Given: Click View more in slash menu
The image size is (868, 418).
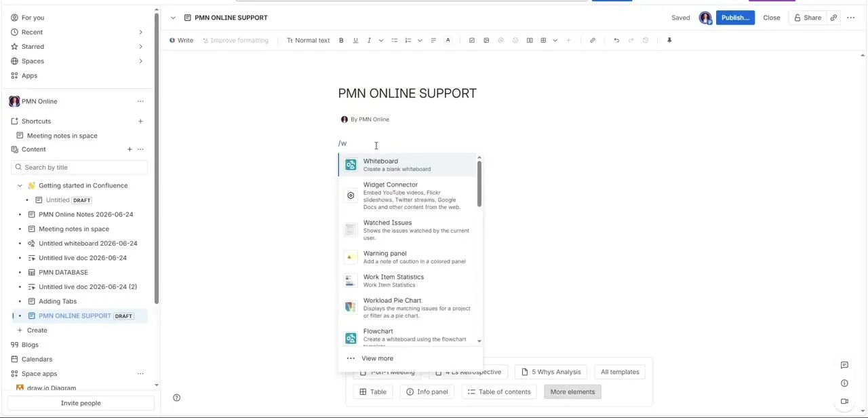Looking at the screenshot, I should (x=410, y=358).
